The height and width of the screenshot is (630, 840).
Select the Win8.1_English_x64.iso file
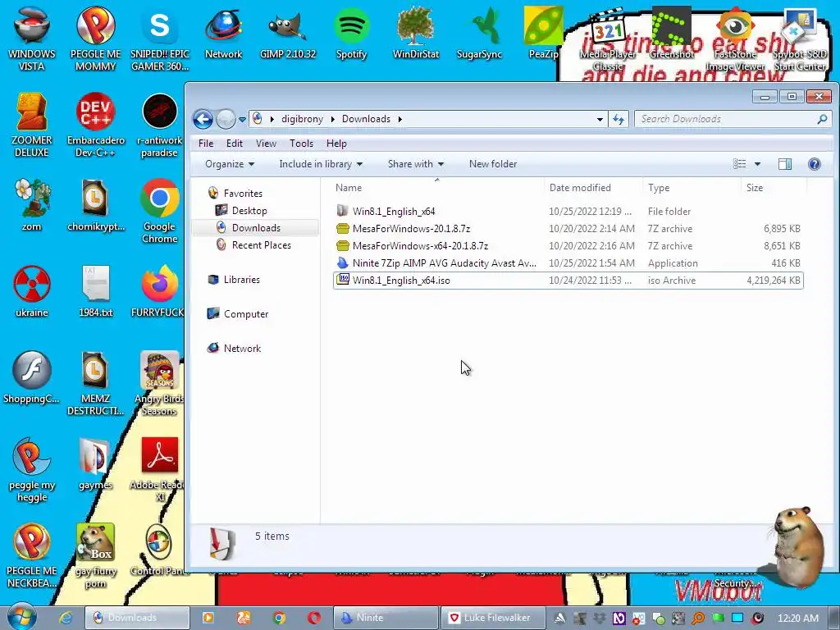tap(568, 281)
